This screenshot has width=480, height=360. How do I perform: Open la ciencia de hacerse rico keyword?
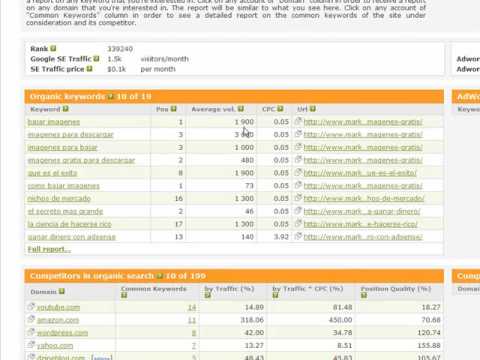69,224
